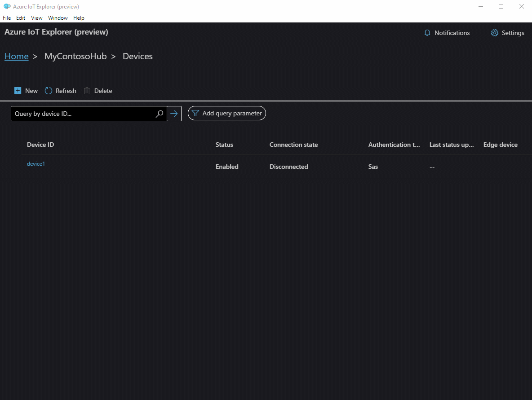The height and width of the screenshot is (400, 532).
Task: Click the Disconnected connection state cell
Action: (x=289, y=167)
